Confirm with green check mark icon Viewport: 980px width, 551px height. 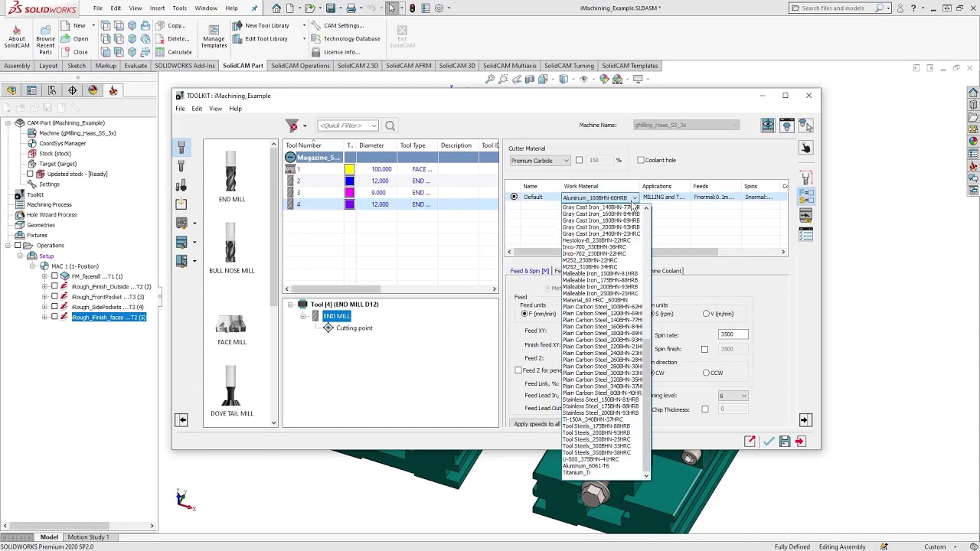coord(769,442)
